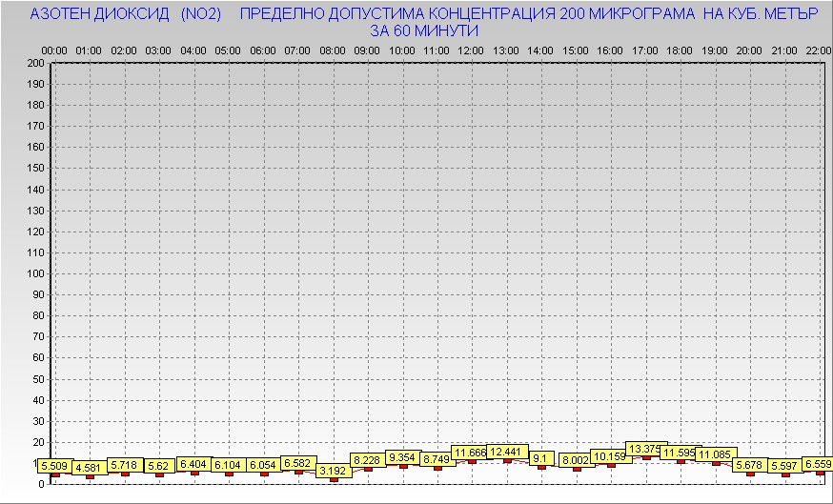
Task: Click the 13.375 peak data label
Action: [x=644, y=449]
